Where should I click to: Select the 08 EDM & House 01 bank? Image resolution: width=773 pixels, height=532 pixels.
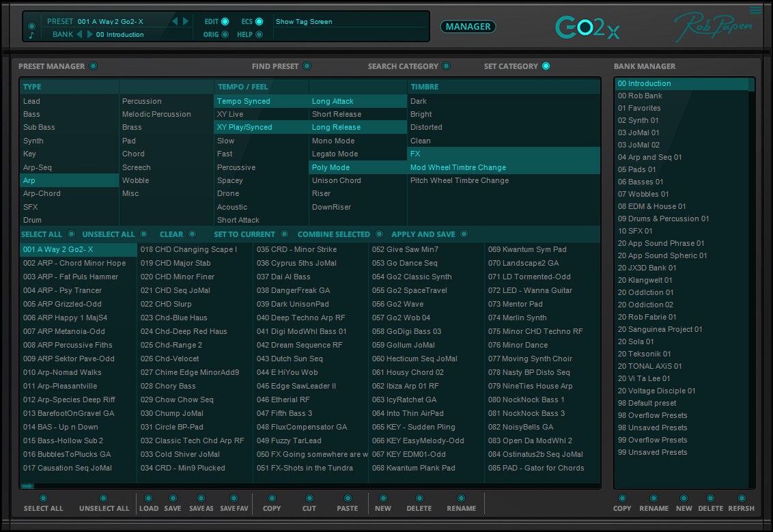click(681, 206)
